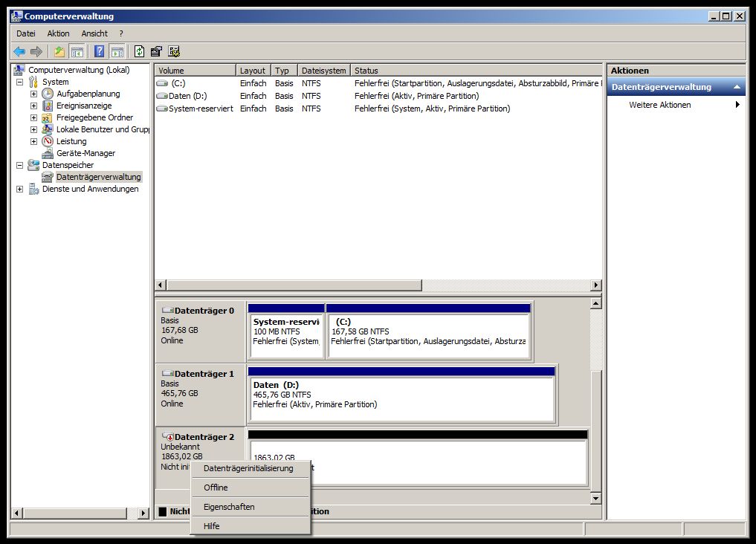Click the Datenspeicher icon
Screen dimensions: 756x544
coord(33,165)
